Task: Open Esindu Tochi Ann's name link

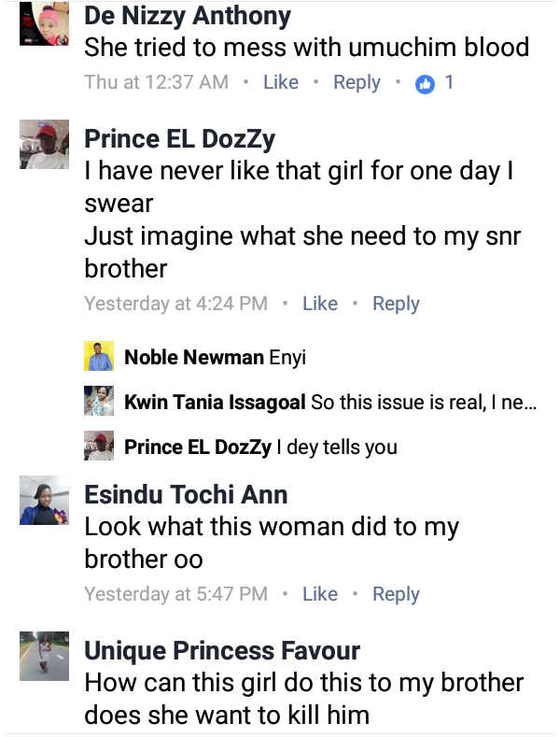Action: pos(186,494)
